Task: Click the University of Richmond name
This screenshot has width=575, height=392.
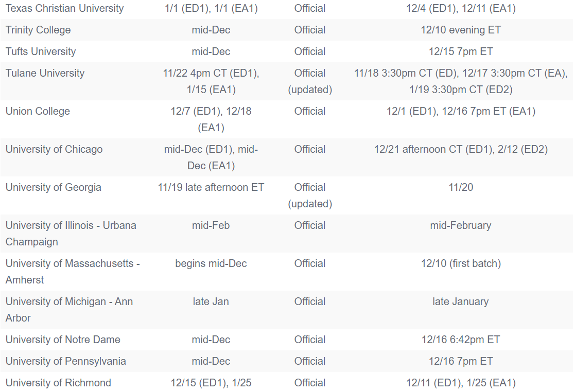Action: 58,383
